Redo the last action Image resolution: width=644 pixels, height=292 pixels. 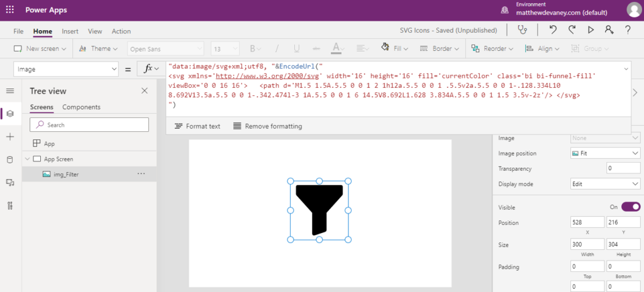pos(572,30)
